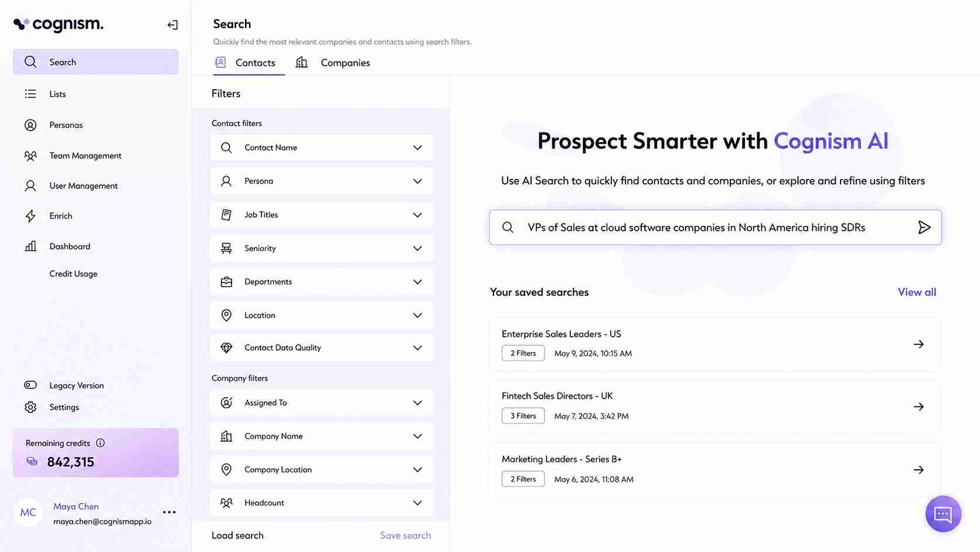Image resolution: width=980 pixels, height=552 pixels.
Task: Open the Headcount filter chevron
Action: [417, 503]
